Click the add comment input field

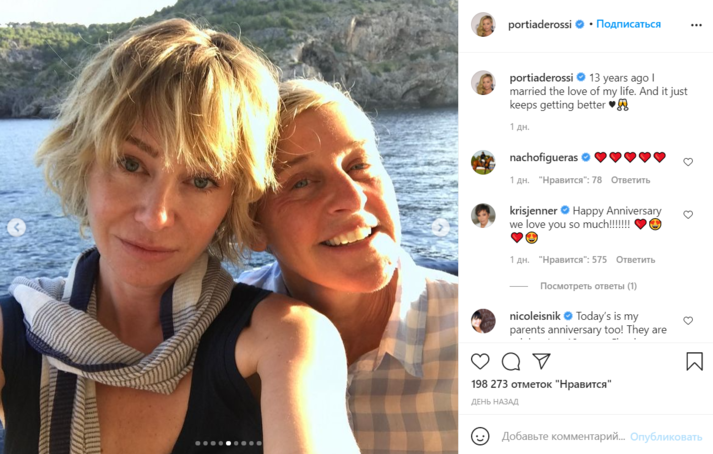pyautogui.click(x=563, y=436)
